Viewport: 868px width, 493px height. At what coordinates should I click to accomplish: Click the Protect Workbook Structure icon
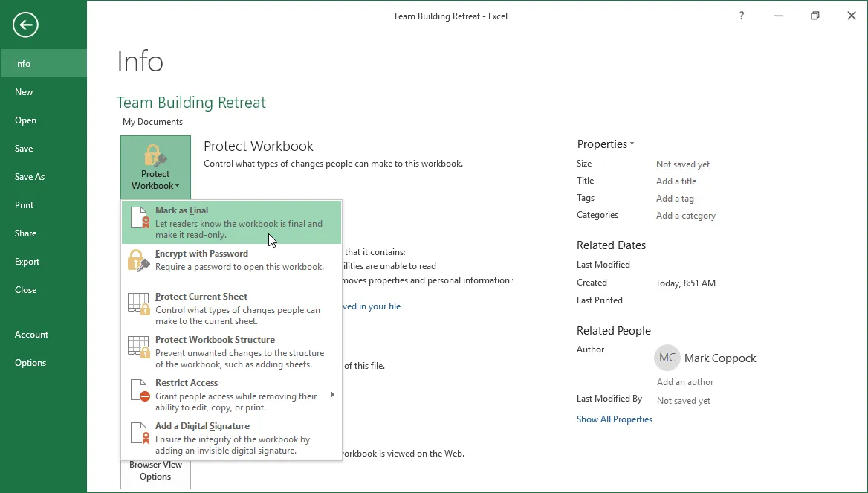click(139, 347)
